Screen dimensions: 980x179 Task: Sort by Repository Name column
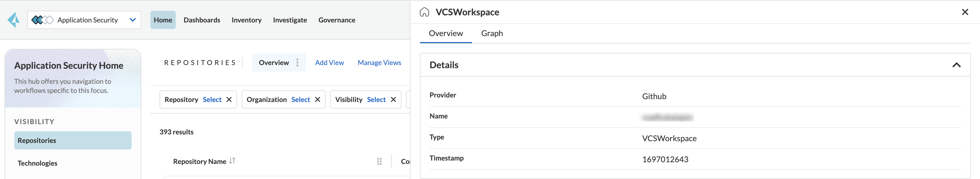point(232,161)
